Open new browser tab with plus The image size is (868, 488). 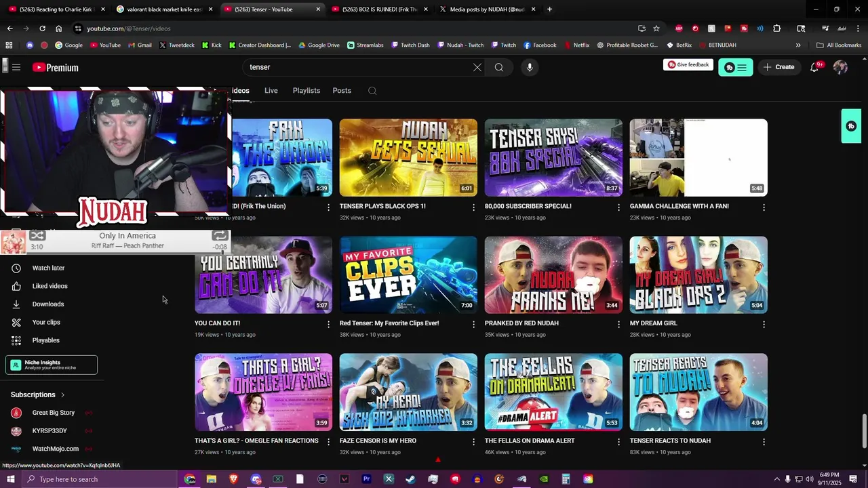click(549, 9)
